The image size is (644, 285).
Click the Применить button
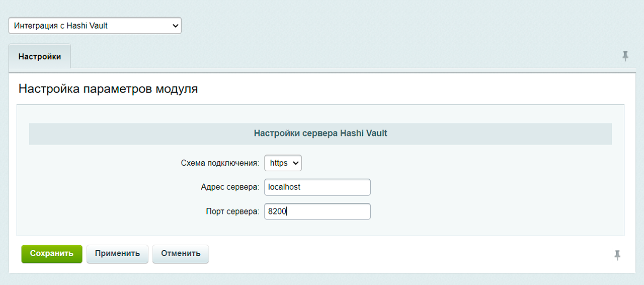pyautogui.click(x=117, y=254)
